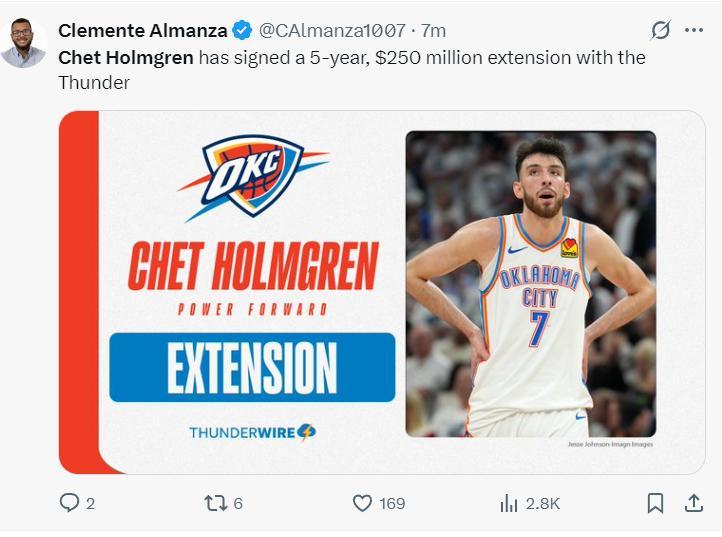Open view analytics bar chart icon

pos(509,503)
